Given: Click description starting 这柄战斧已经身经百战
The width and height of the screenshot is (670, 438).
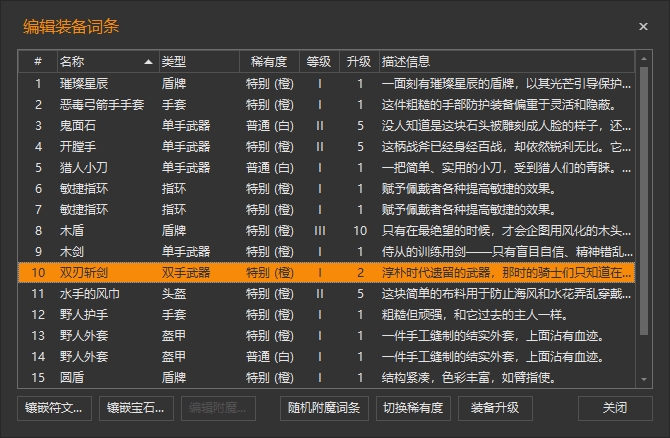Looking at the screenshot, I should [506, 147].
